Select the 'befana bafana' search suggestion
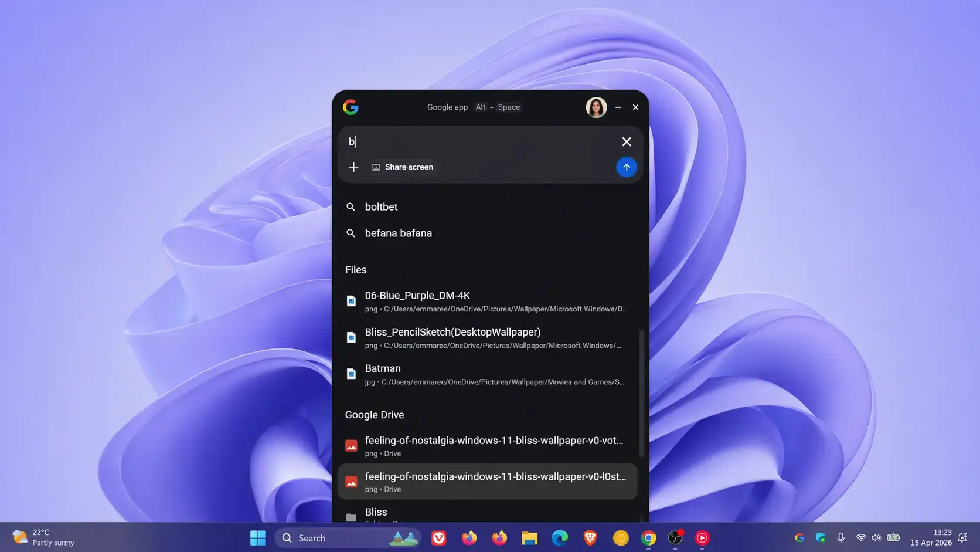The height and width of the screenshot is (552, 980). [398, 233]
